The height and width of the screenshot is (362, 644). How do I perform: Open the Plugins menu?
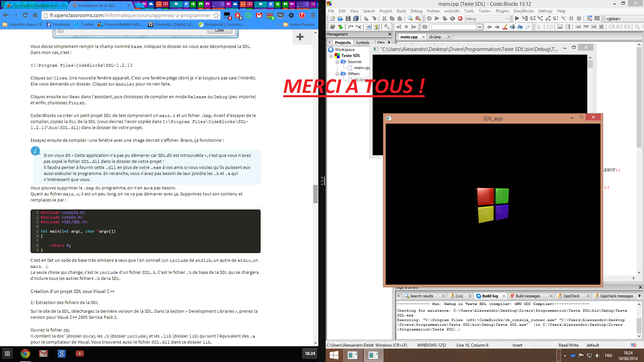(502, 11)
